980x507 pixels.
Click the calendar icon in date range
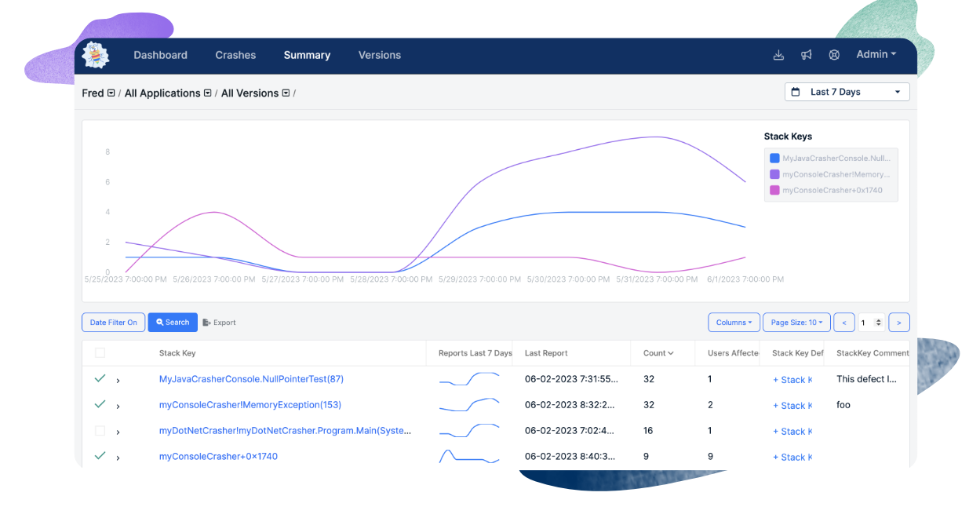pos(796,92)
